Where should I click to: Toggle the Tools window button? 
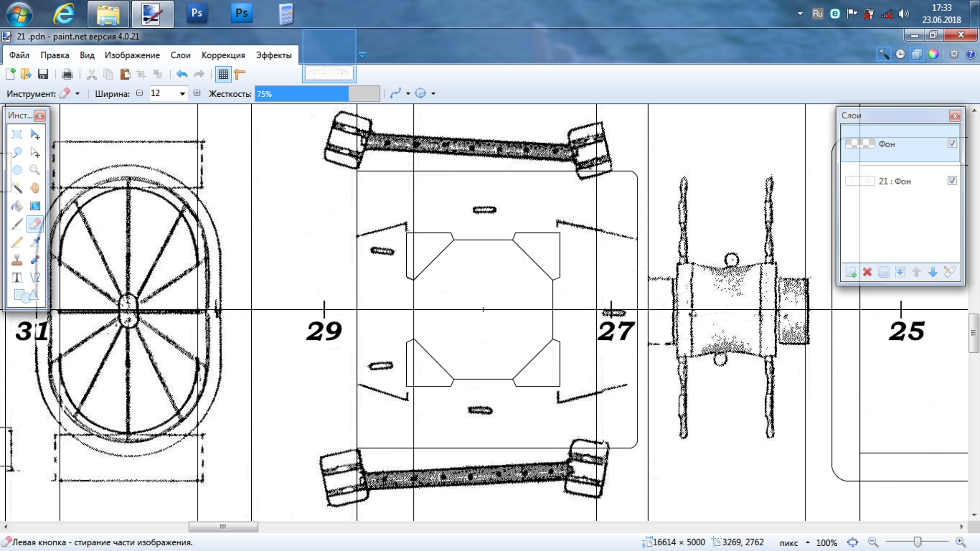883,54
